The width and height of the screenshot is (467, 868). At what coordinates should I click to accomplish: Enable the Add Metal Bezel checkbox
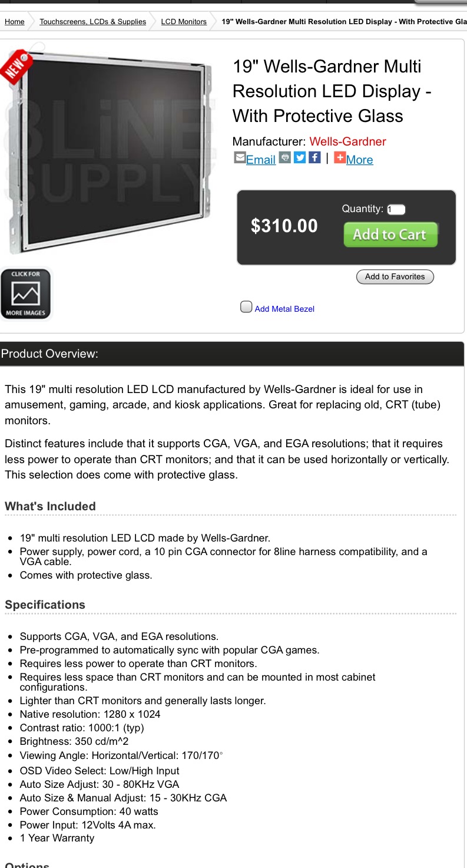point(246,307)
